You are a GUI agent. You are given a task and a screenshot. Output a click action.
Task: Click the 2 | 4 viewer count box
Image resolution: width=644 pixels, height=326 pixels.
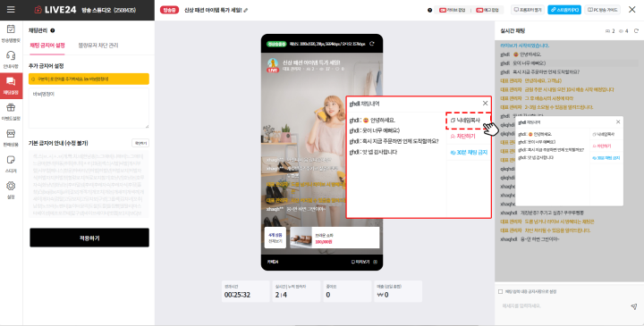(x=297, y=291)
